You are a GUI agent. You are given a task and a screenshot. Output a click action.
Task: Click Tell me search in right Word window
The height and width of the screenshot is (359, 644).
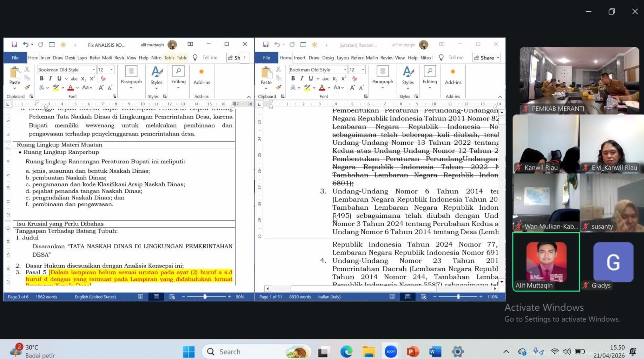point(456,58)
